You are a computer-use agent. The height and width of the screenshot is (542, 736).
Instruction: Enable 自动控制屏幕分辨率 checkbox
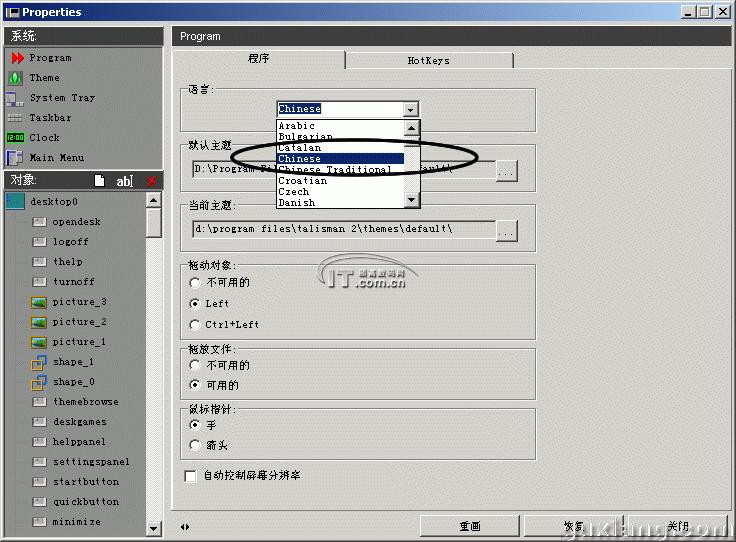191,476
